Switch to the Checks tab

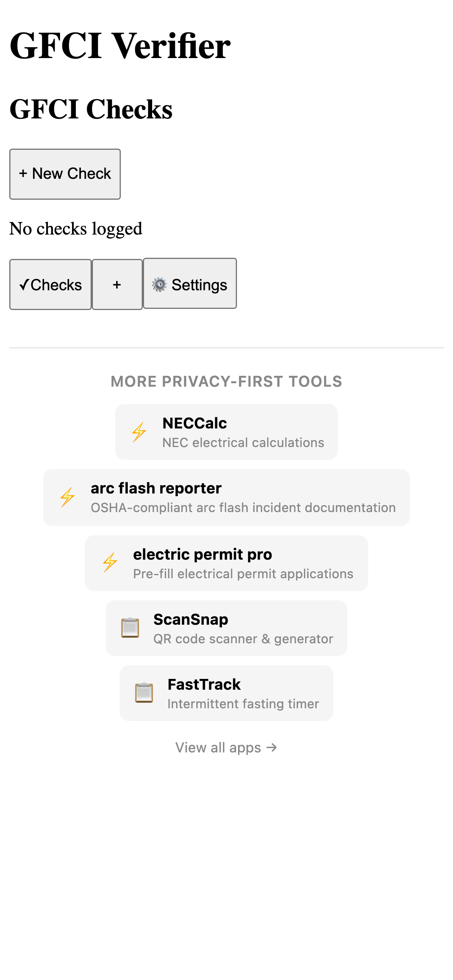pyautogui.click(x=51, y=284)
